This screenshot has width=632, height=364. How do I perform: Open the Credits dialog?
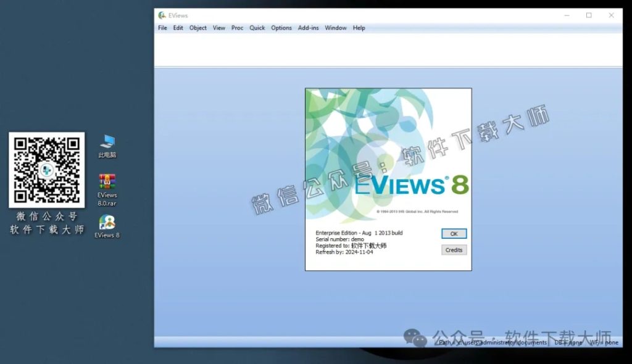pos(454,250)
